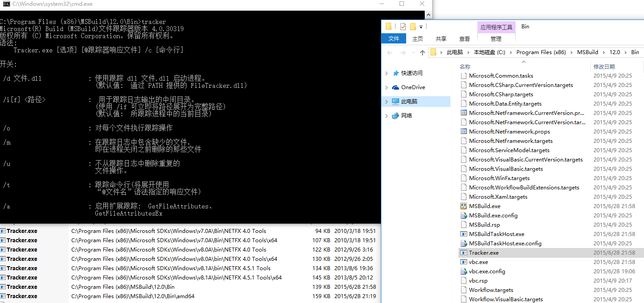Viewport: 644px width, 303px height.
Task: Navigate to 此电脑 in the breadcrumb
Action: coord(455,52)
